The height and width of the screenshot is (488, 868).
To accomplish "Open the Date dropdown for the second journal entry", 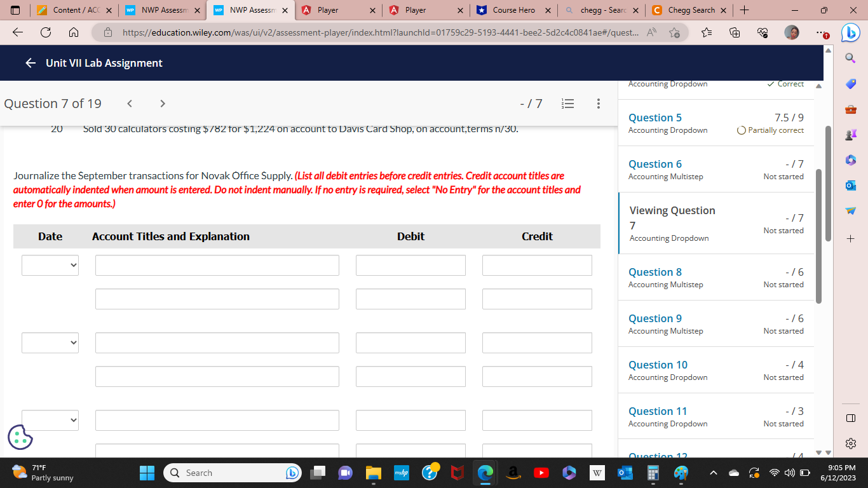I will (50, 342).
